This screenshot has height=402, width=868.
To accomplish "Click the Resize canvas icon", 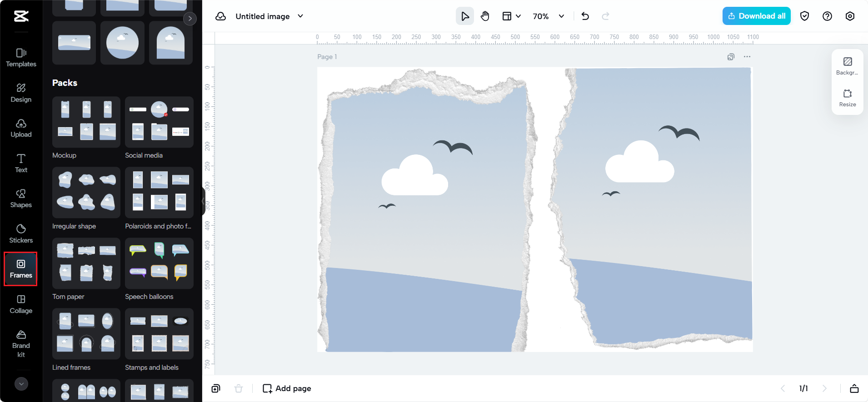I will (x=848, y=98).
